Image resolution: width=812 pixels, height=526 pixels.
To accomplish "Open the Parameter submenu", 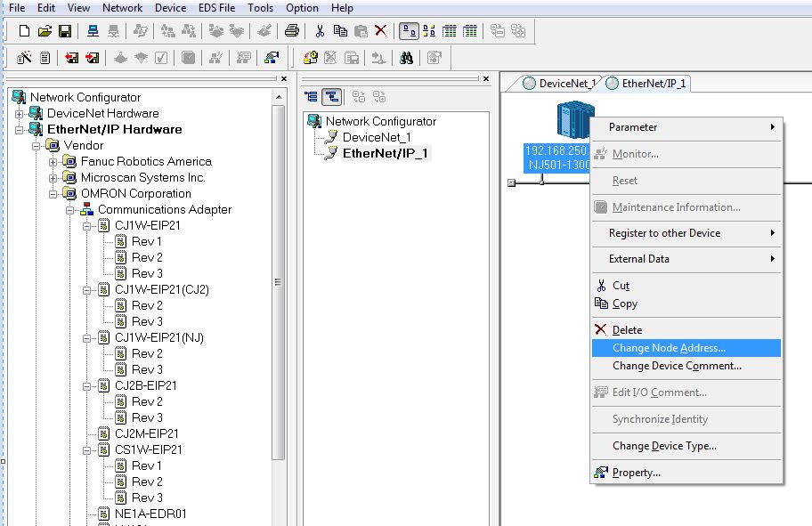I will click(x=686, y=127).
